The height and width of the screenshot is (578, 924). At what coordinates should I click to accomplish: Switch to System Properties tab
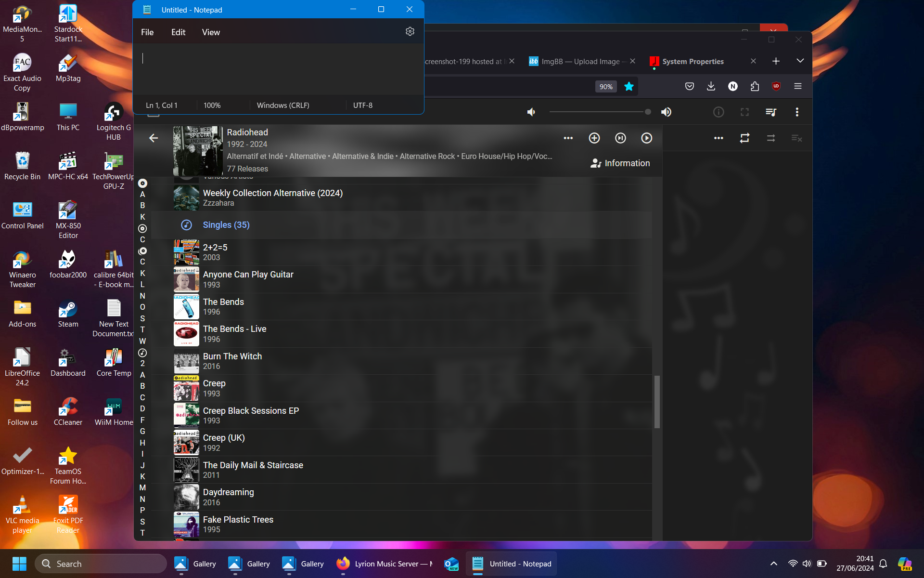tap(693, 61)
